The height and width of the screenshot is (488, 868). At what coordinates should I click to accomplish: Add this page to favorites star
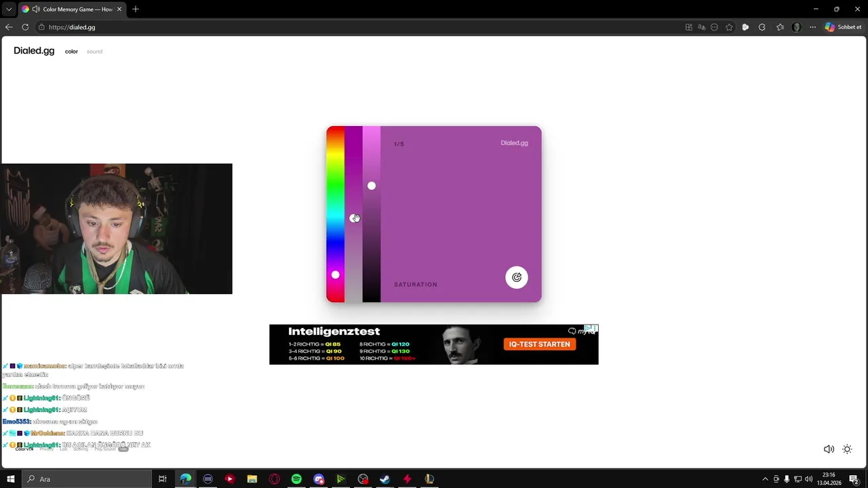point(729,27)
